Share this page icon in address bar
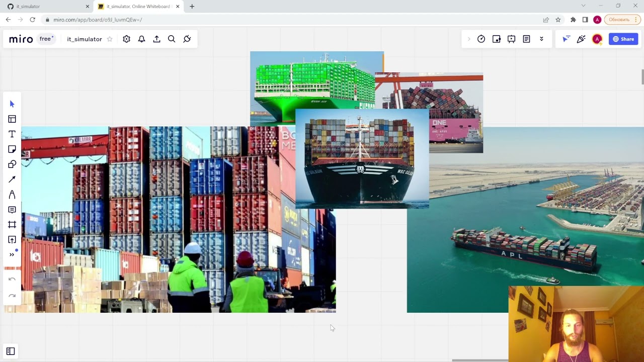Image resolution: width=644 pixels, height=362 pixels. (546, 20)
